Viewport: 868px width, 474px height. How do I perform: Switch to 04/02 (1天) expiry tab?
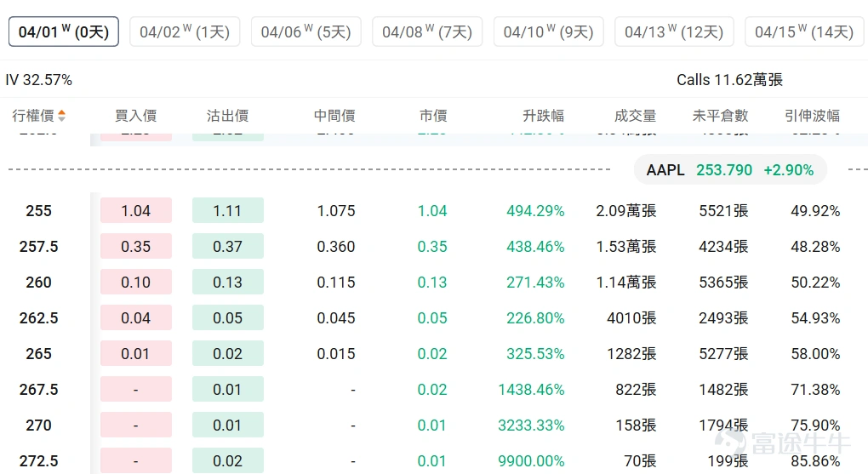(185, 31)
